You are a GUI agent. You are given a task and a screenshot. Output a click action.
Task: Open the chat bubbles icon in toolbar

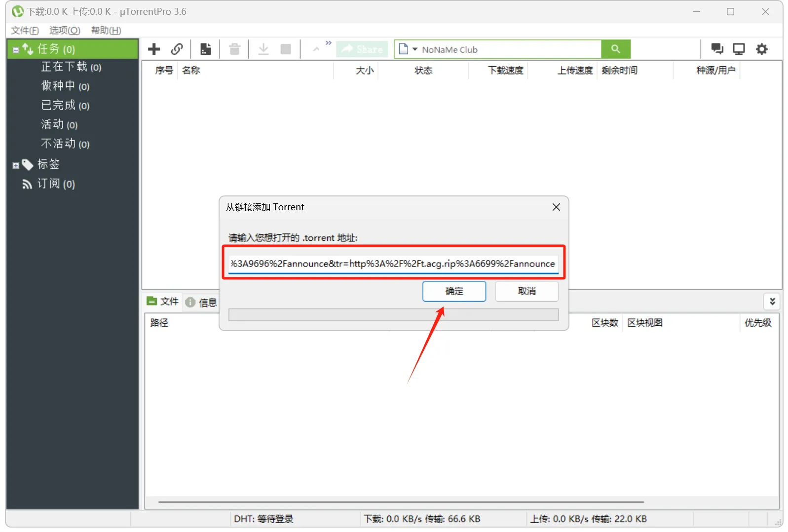[x=717, y=49]
